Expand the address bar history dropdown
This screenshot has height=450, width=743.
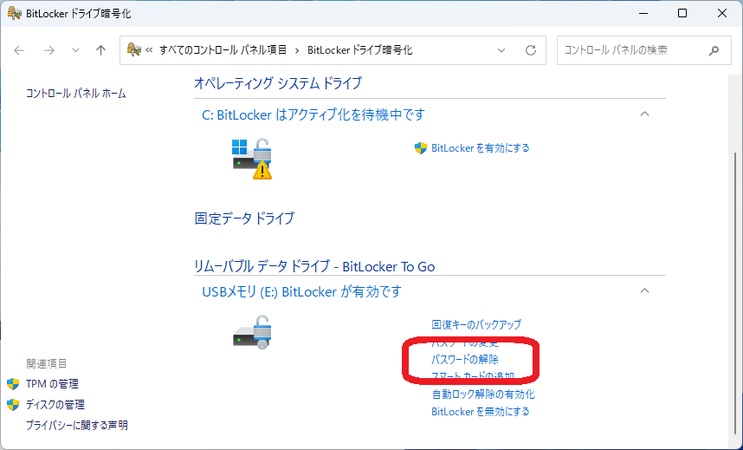501,50
